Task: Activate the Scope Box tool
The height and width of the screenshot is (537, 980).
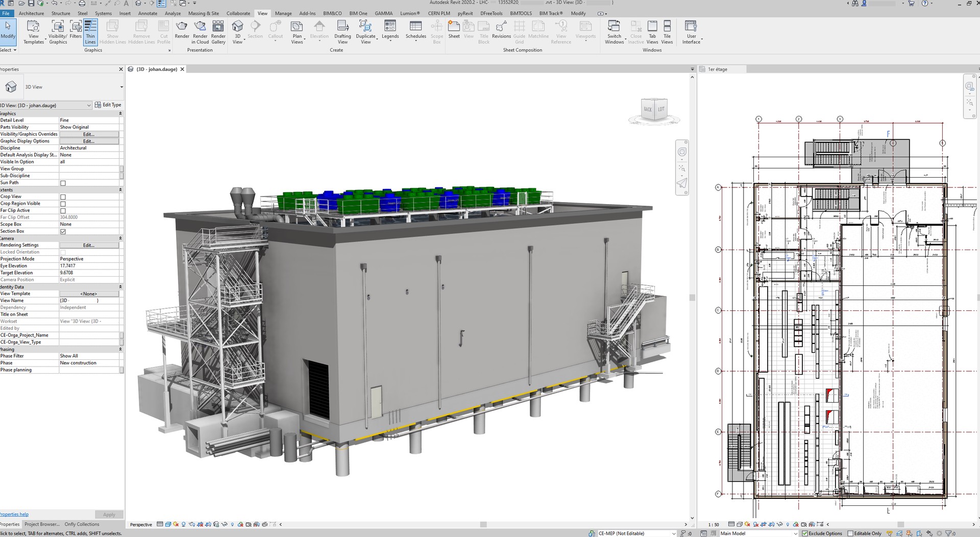Action: point(436,31)
